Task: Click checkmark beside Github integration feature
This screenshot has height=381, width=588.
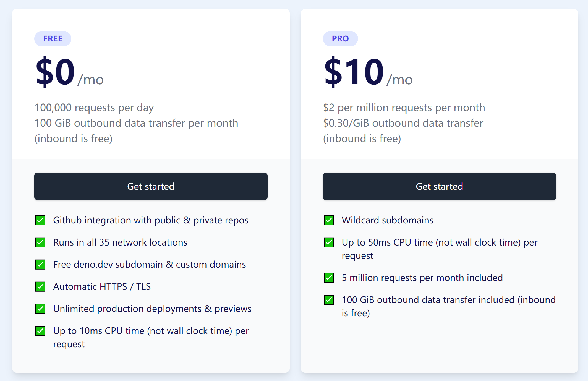Action: pos(40,220)
